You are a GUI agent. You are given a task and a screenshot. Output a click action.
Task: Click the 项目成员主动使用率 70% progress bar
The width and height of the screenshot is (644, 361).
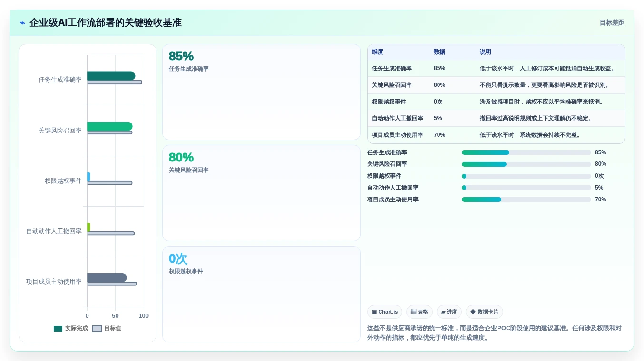tap(527, 199)
